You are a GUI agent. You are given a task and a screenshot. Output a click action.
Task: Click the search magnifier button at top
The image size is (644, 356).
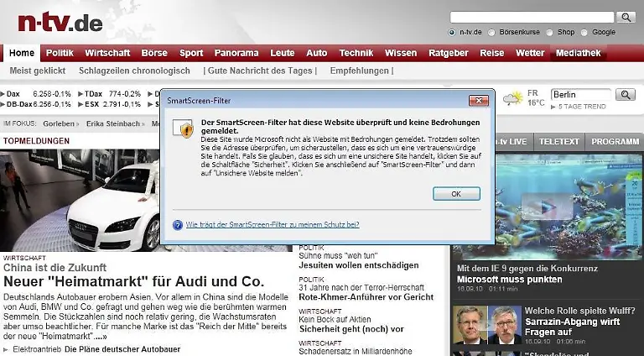pyautogui.click(x=626, y=17)
